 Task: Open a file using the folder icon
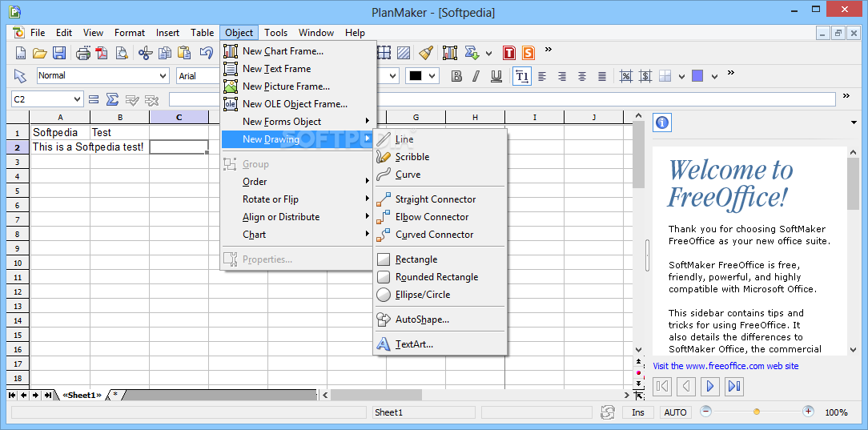tap(39, 53)
